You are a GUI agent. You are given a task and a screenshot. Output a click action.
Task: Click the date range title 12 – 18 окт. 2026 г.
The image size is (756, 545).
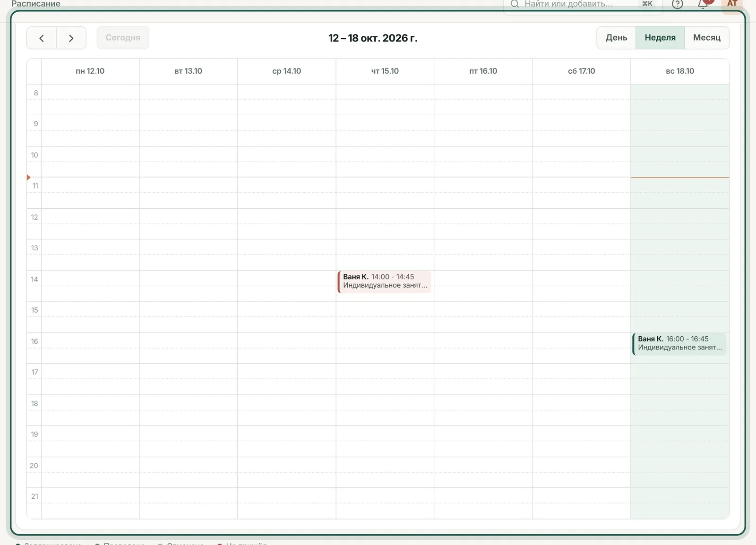point(373,38)
